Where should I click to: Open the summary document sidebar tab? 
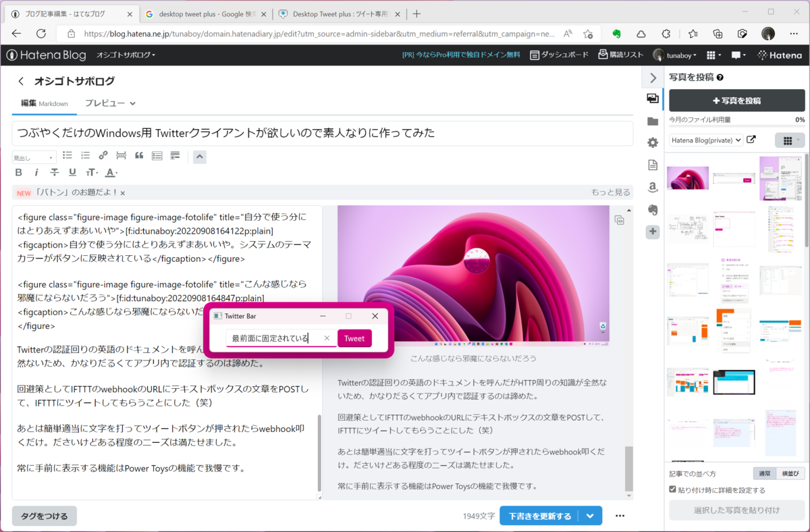pyautogui.click(x=652, y=165)
